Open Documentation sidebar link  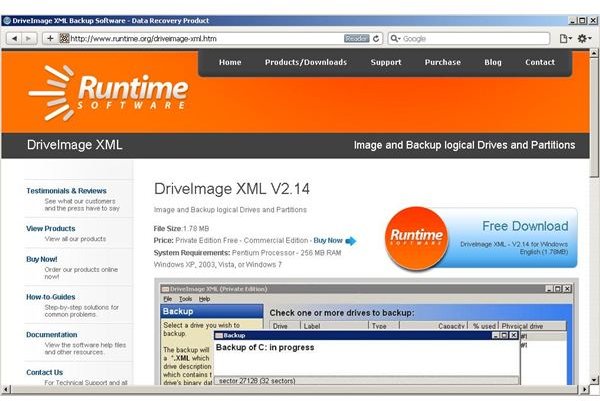coord(52,334)
